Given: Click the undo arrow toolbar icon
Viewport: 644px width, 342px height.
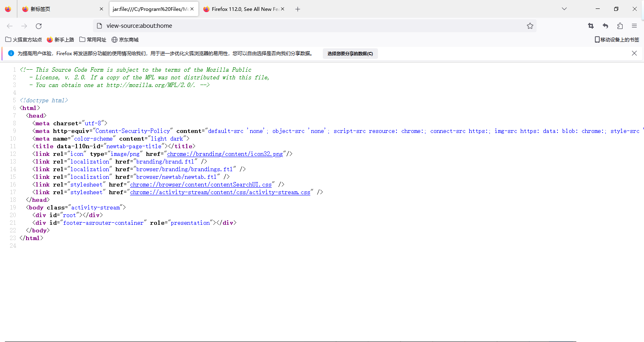Looking at the screenshot, I should tap(605, 26).
